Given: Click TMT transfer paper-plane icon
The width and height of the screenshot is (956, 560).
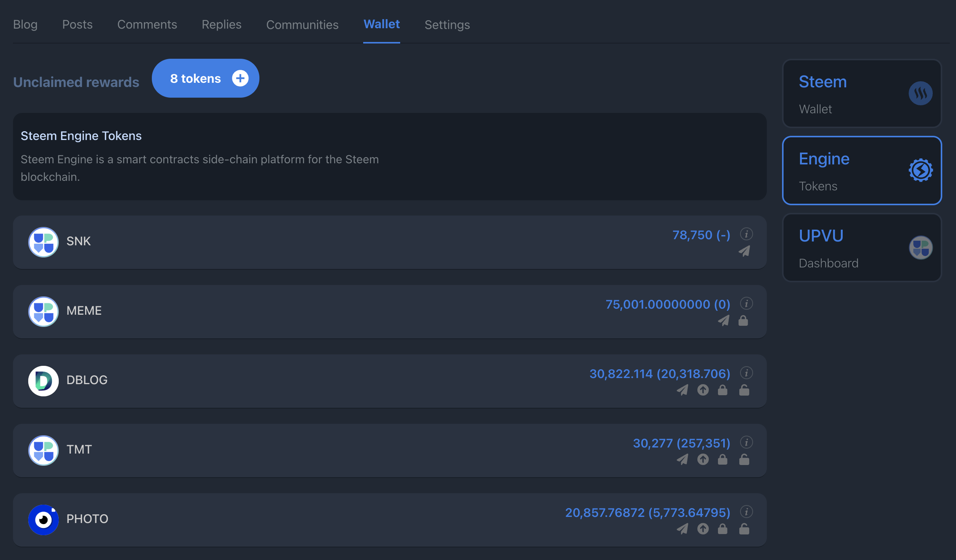Looking at the screenshot, I should [682, 459].
